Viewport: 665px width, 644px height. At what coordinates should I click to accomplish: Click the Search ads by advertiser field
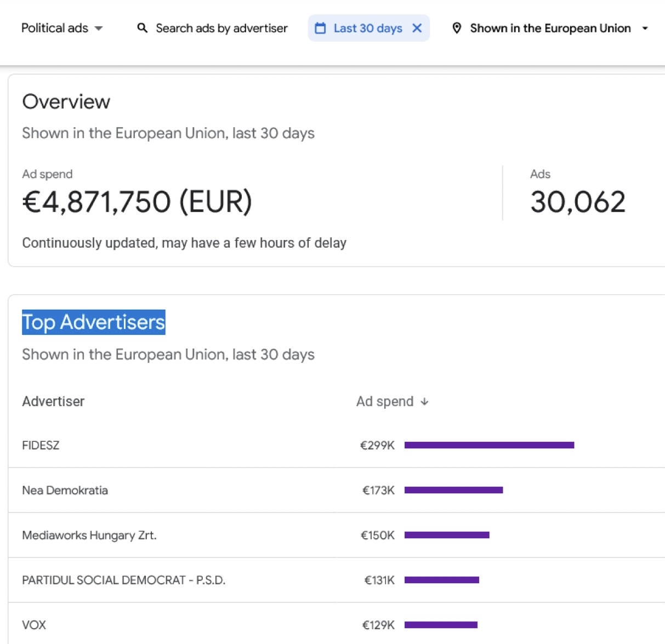pyautogui.click(x=221, y=28)
